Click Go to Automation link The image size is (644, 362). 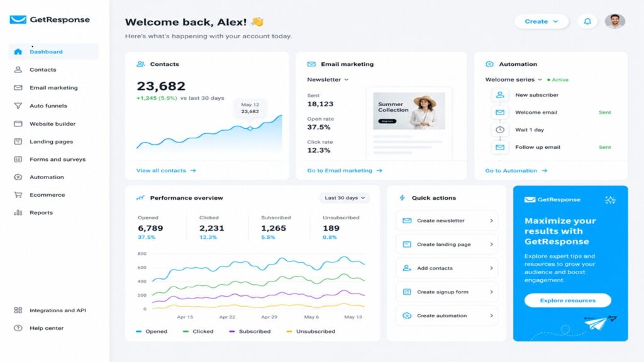516,170
